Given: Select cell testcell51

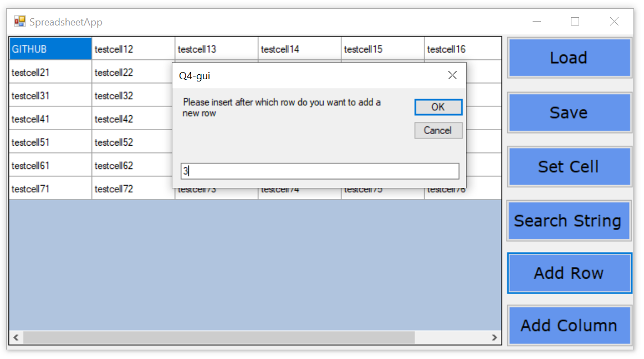Looking at the screenshot, I should tap(50, 142).
